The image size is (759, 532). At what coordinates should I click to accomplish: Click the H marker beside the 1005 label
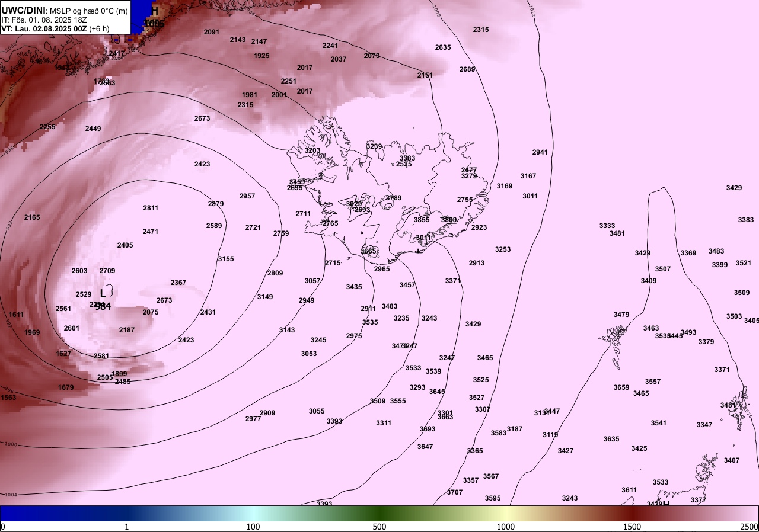click(155, 11)
